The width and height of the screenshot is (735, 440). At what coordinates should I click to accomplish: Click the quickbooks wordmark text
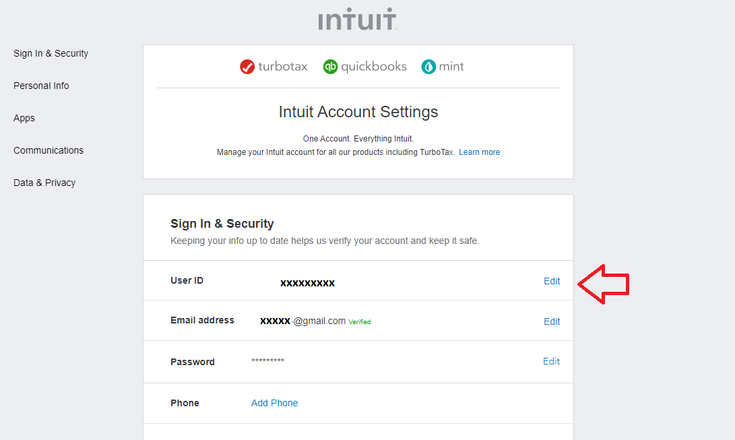pyautogui.click(x=374, y=67)
